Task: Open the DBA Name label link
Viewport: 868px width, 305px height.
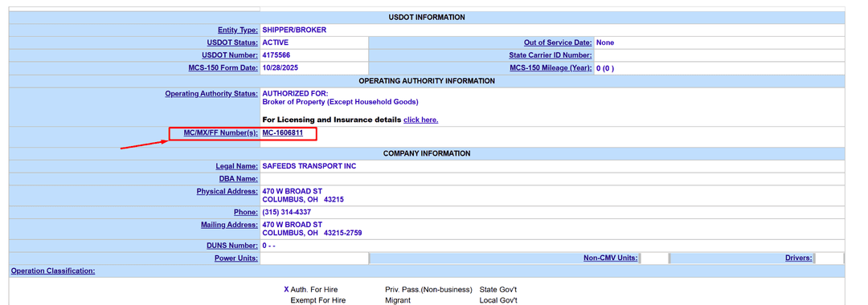Action: pos(239,179)
